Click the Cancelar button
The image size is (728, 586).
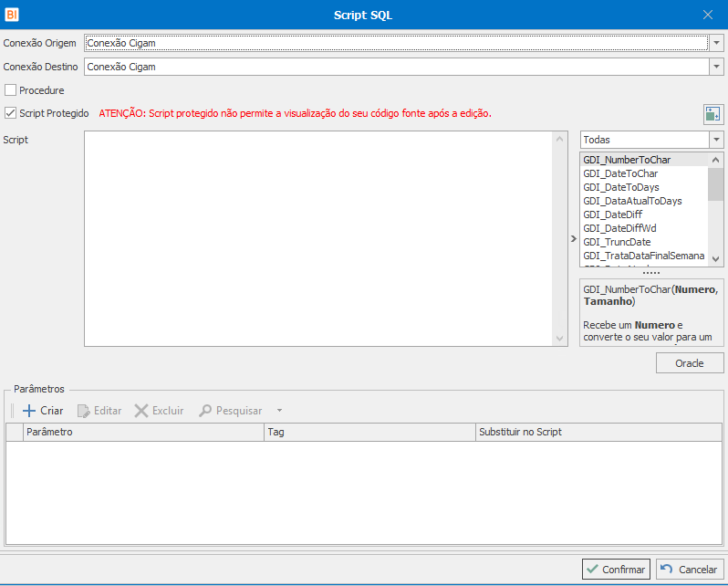pyautogui.click(x=690, y=569)
